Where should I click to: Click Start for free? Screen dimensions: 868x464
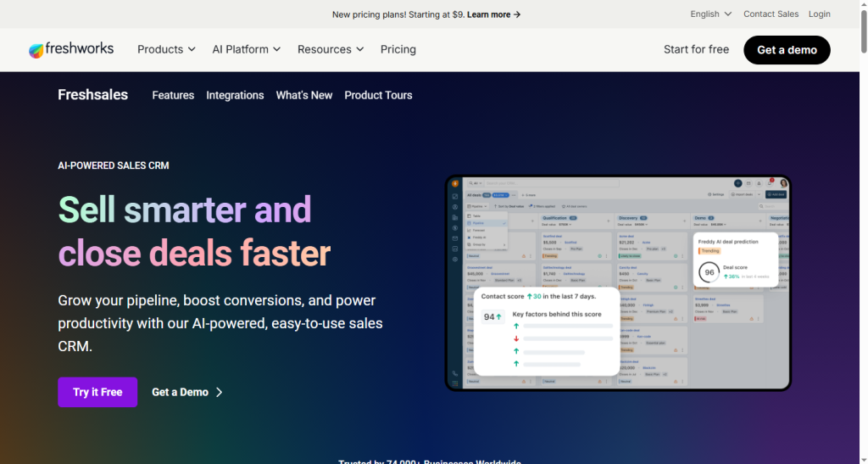(x=696, y=49)
